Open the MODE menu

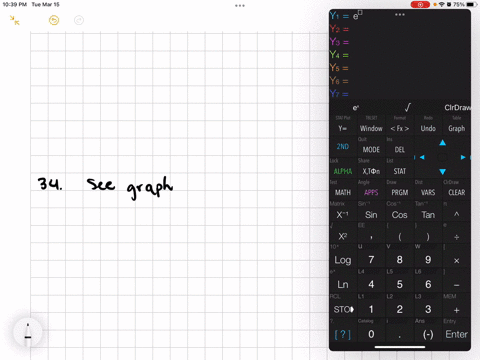[371, 150]
